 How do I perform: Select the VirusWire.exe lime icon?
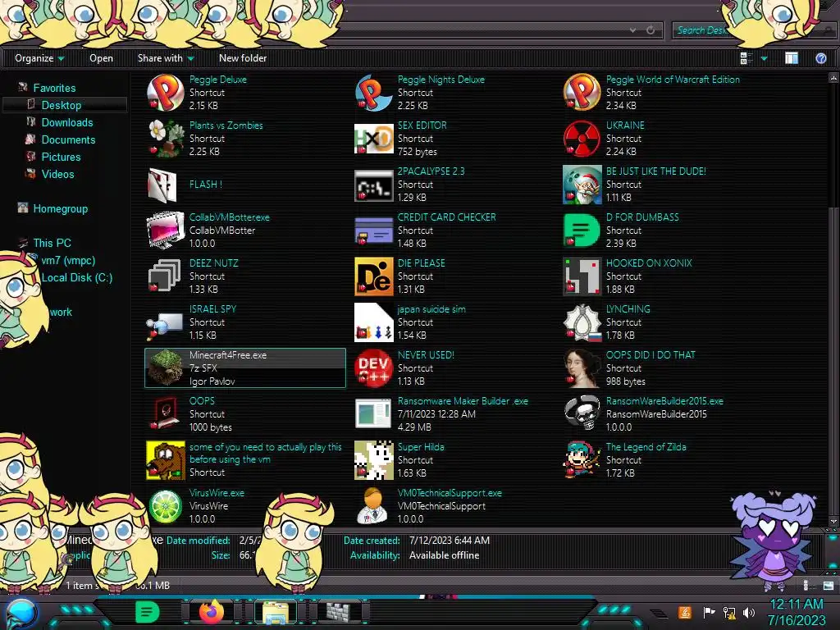coord(166,506)
